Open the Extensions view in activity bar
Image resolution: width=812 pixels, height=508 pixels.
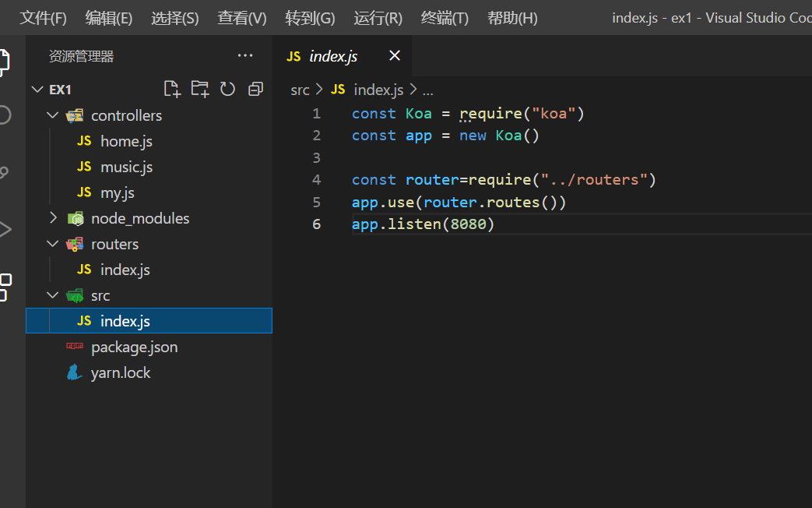click(x=4, y=288)
